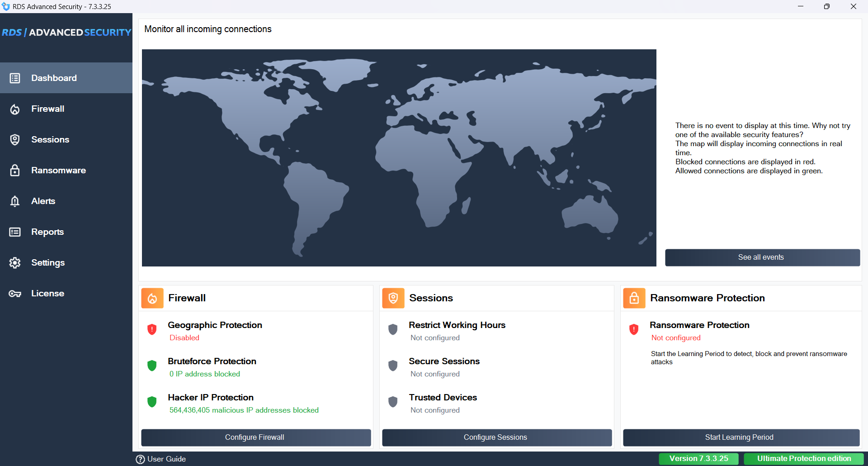Click gray shield beside Secure Sessions
This screenshot has width=868, height=466.
(x=393, y=366)
